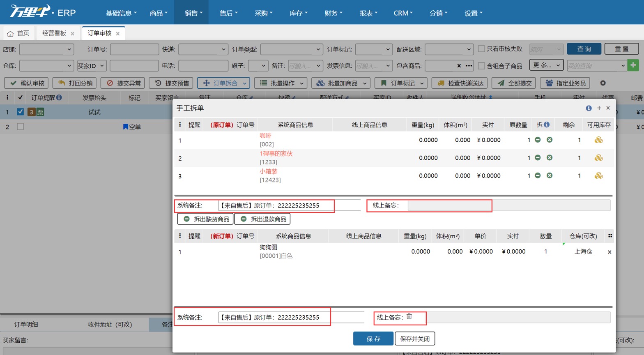The image size is (644, 355).
Task: Expand the 更多 filter dropdown
Action: [x=547, y=65]
